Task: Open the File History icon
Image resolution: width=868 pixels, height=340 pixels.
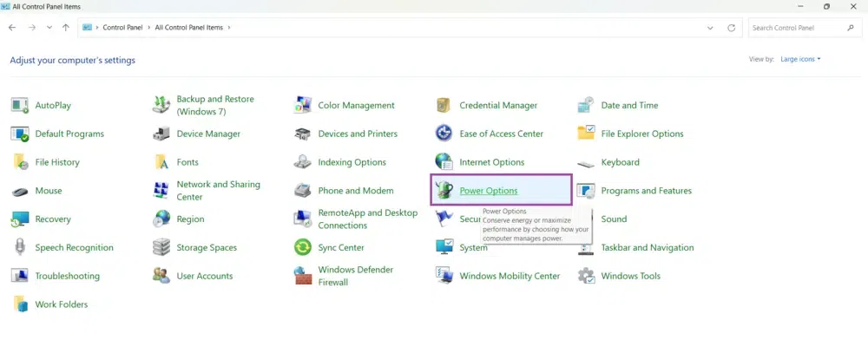Action: (x=20, y=162)
